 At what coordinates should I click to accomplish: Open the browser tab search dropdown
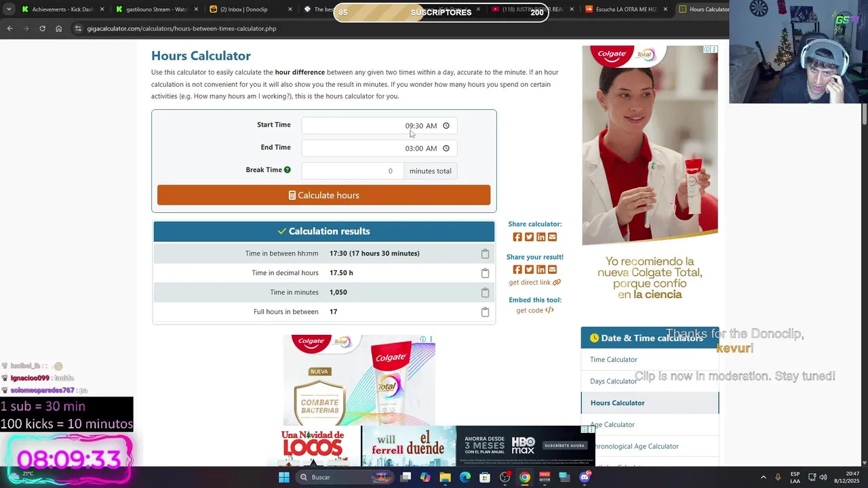click(x=9, y=9)
